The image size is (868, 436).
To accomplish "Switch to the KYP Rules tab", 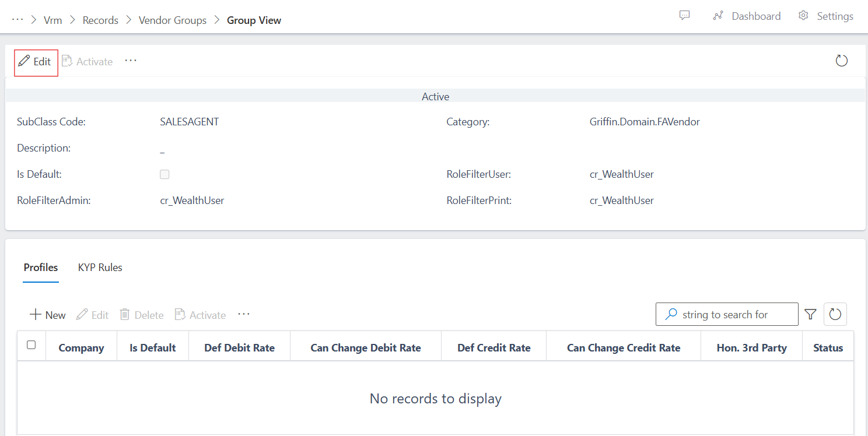I will (100, 268).
